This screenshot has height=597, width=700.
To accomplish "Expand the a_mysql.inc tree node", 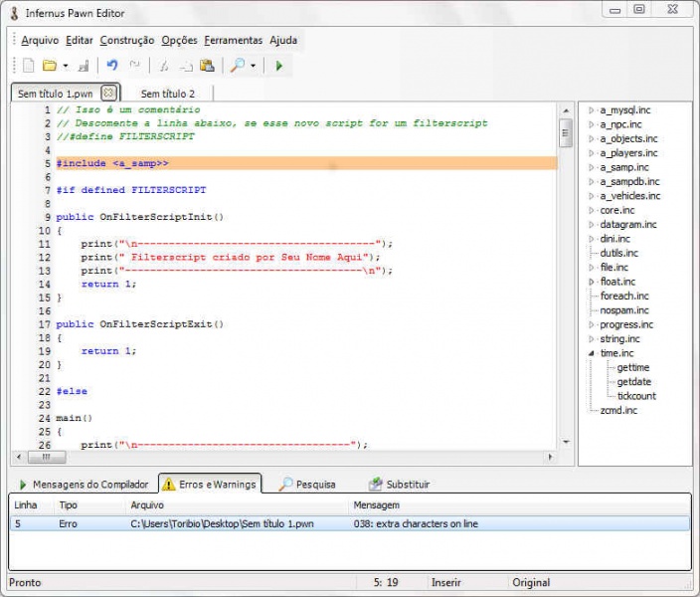I will (x=591, y=110).
